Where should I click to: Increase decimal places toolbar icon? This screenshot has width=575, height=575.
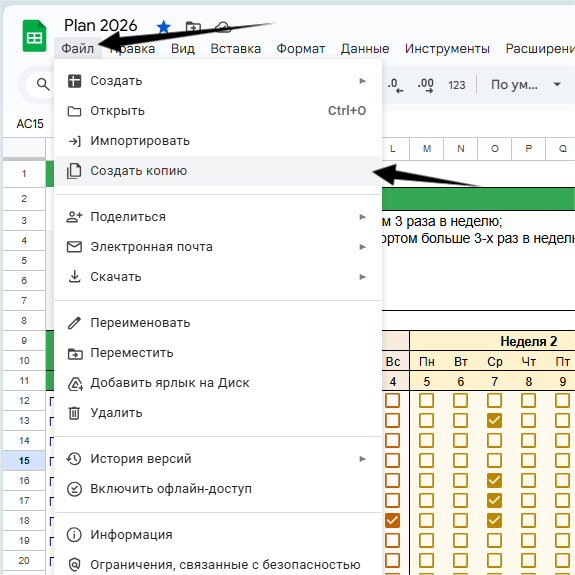click(x=425, y=85)
